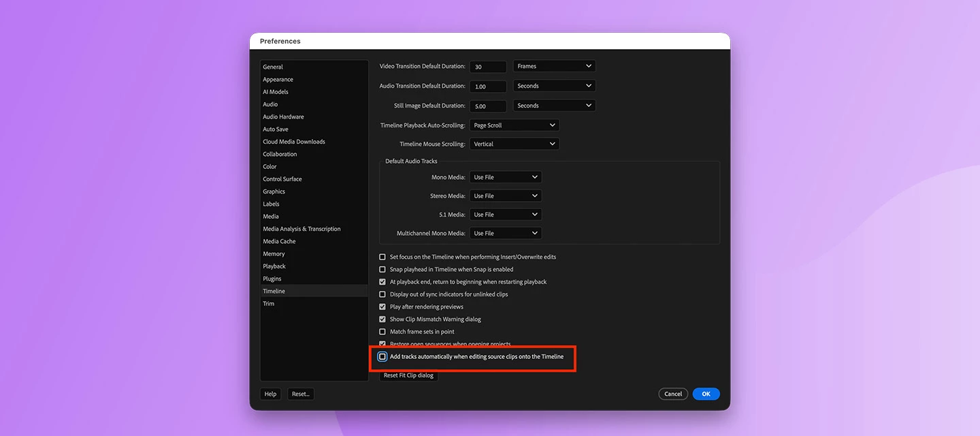Uncheck return to beginning when restarting playback
The image size is (980, 436).
[x=382, y=282]
